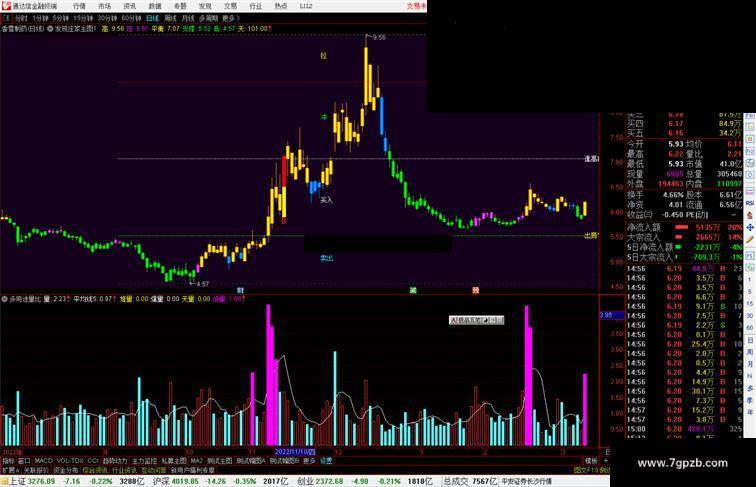This screenshot has width=756, height=487.
Task: Switch chart to 分时 view
Action: tap(21, 18)
